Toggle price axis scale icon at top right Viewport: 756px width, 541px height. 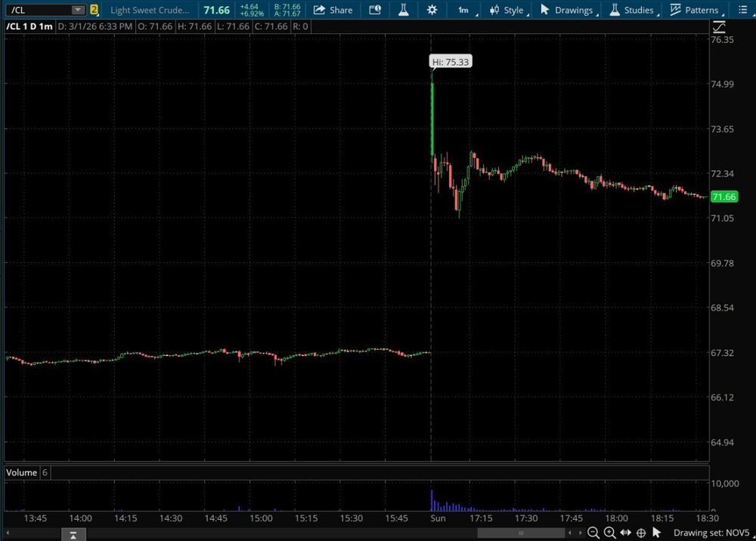click(x=719, y=26)
